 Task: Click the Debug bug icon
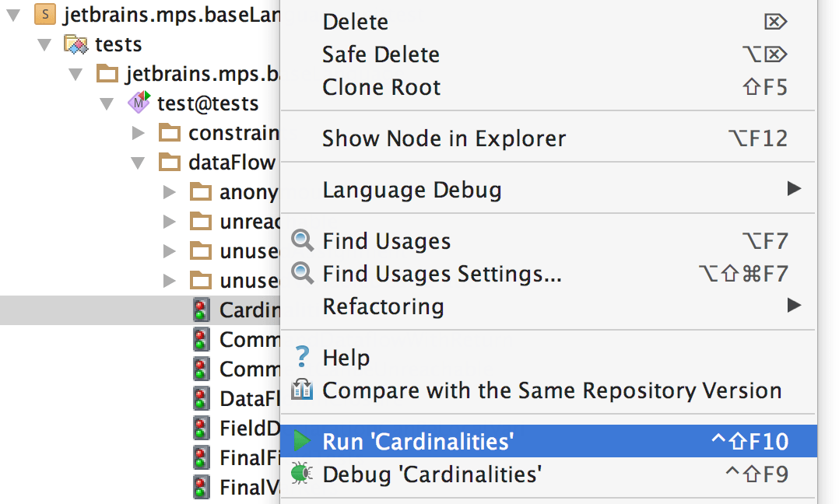(x=302, y=473)
